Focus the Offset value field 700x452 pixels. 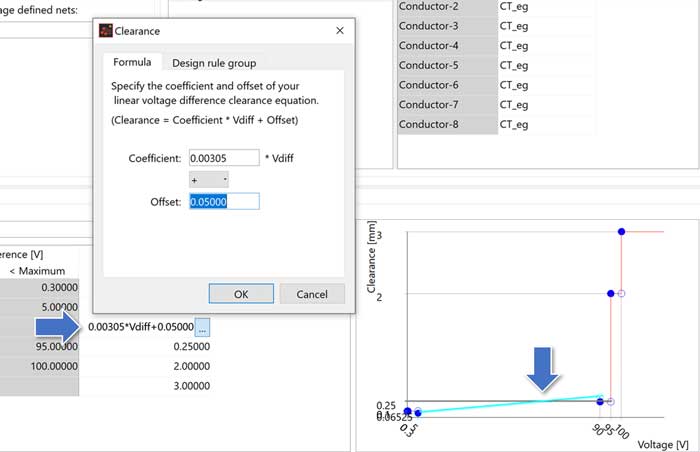(x=223, y=202)
